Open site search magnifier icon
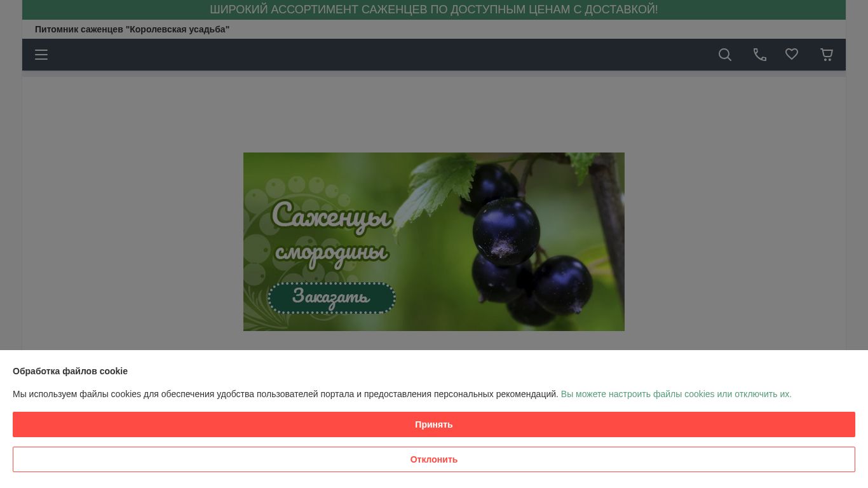 pyautogui.click(x=725, y=55)
